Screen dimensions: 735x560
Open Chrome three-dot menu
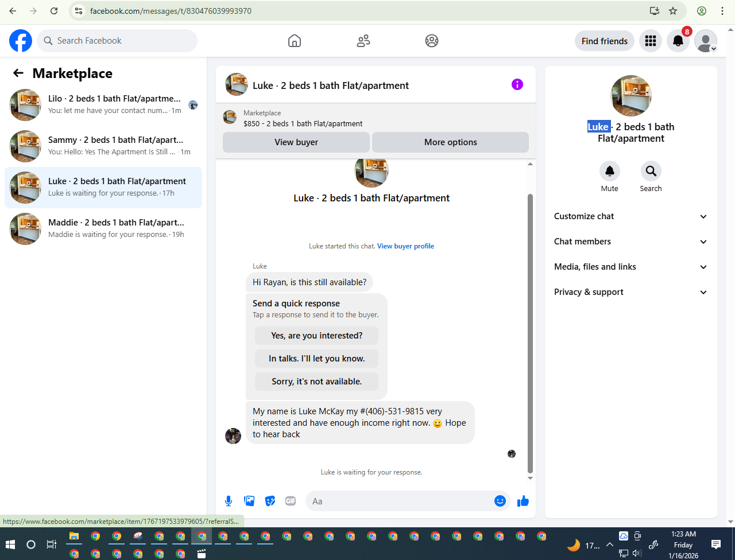tap(722, 11)
